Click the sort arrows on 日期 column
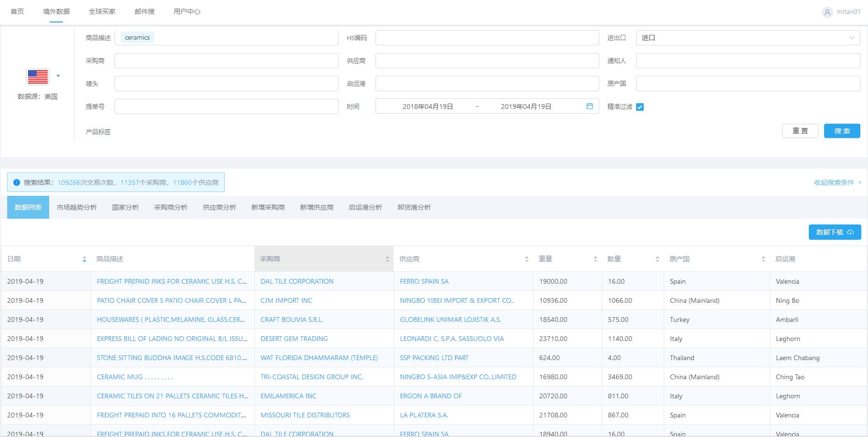The height and width of the screenshot is (437, 868). pos(84,259)
